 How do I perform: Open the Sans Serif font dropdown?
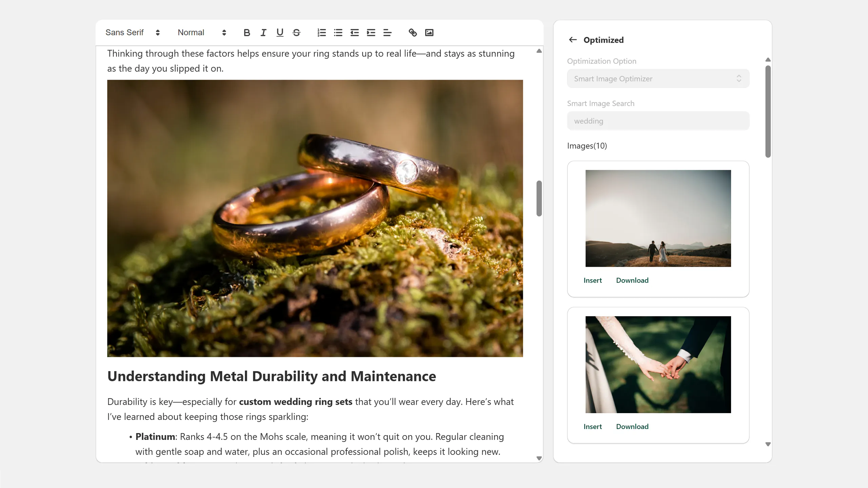[x=133, y=33]
